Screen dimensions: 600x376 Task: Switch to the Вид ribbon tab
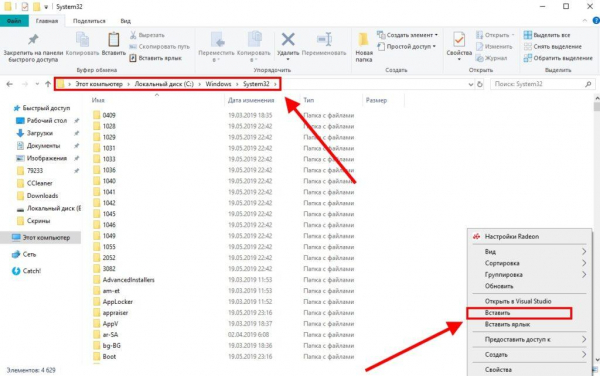coord(126,21)
